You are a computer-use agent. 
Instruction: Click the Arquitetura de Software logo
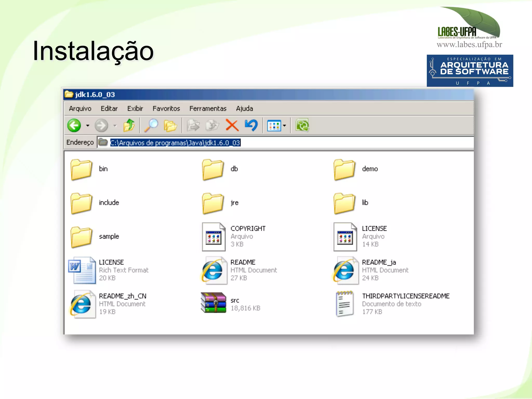(x=470, y=71)
